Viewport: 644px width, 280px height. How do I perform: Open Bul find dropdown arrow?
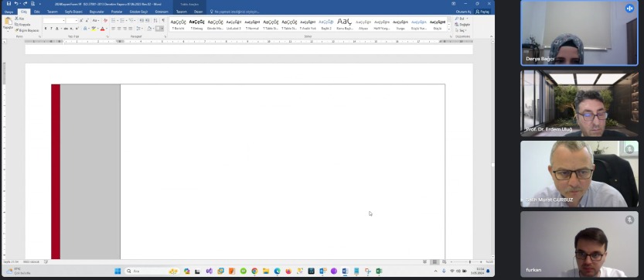pyautogui.click(x=467, y=19)
